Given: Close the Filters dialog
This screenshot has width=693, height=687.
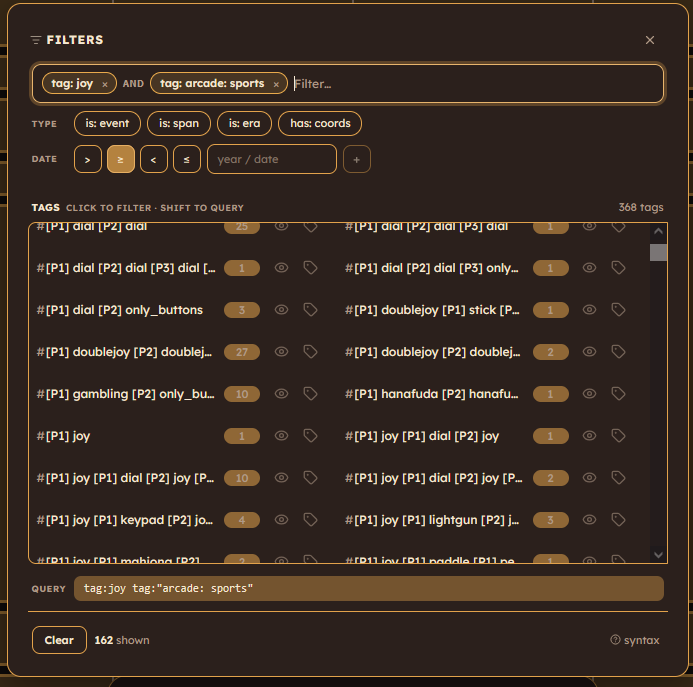Looking at the screenshot, I should (650, 40).
